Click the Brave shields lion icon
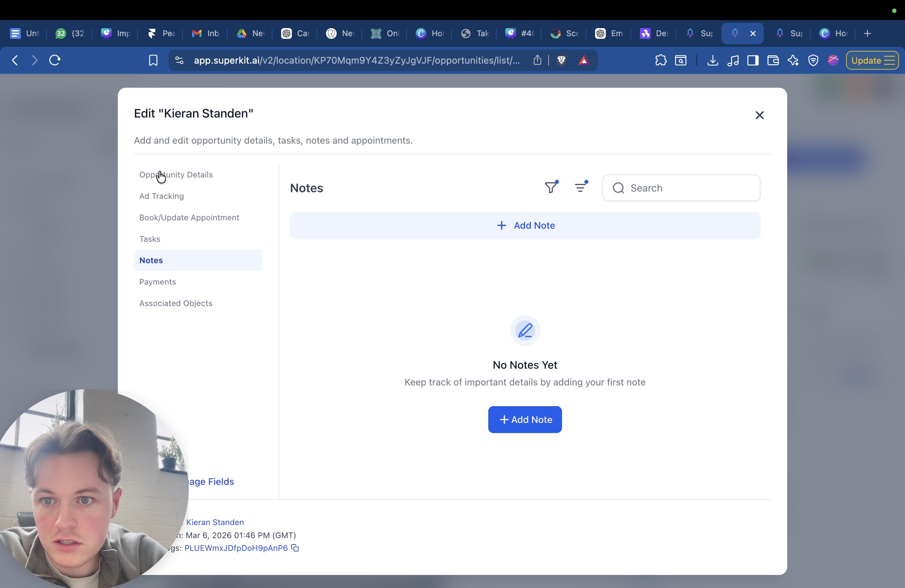Image resolution: width=905 pixels, height=588 pixels. (x=561, y=61)
